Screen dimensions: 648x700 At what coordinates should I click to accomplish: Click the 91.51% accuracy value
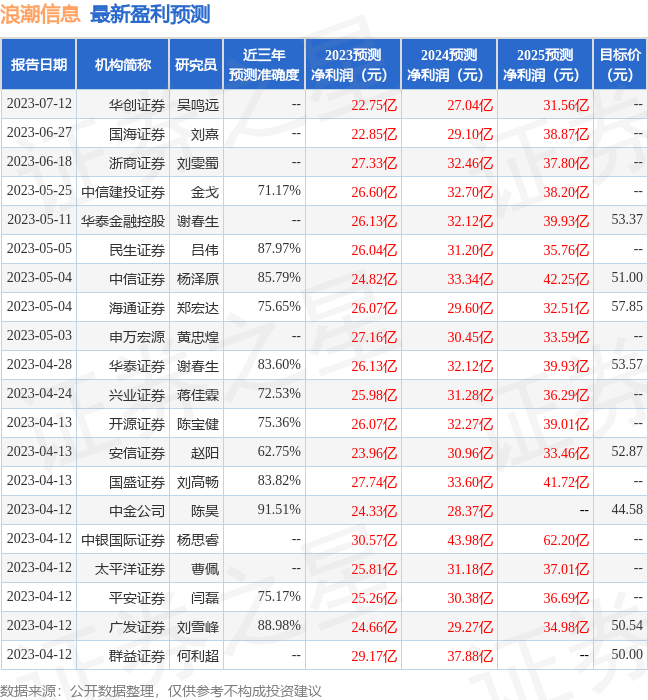click(x=279, y=510)
